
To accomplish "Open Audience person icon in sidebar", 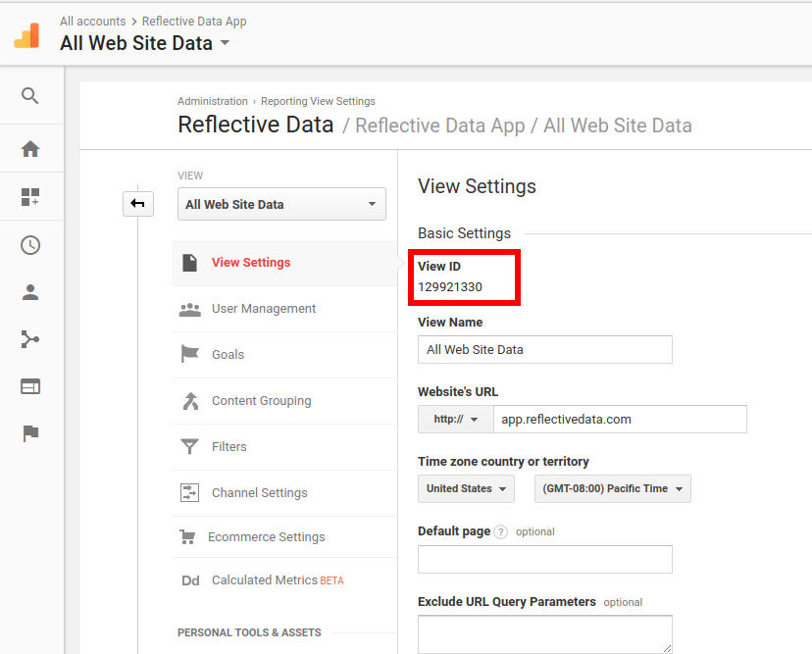I will [x=30, y=292].
